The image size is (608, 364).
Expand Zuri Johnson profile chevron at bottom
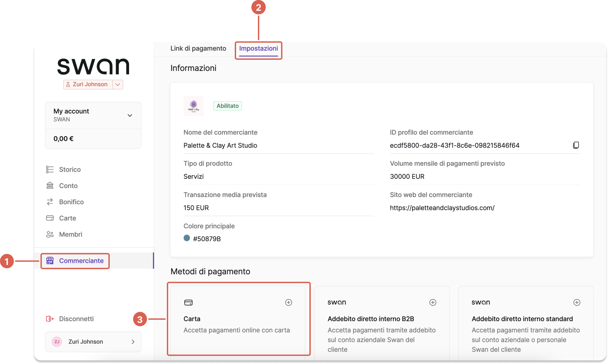point(133,342)
